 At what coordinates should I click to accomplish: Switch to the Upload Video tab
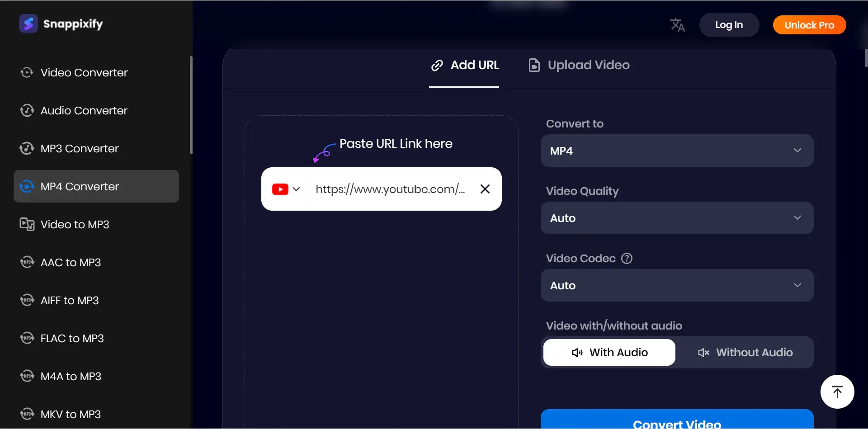[579, 65]
